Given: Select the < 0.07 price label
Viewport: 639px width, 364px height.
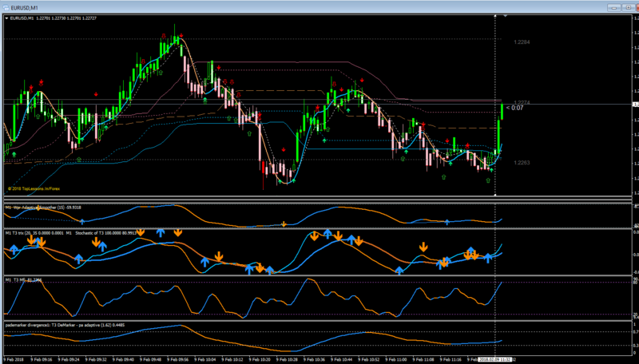Looking at the screenshot, I should [514, 108].
